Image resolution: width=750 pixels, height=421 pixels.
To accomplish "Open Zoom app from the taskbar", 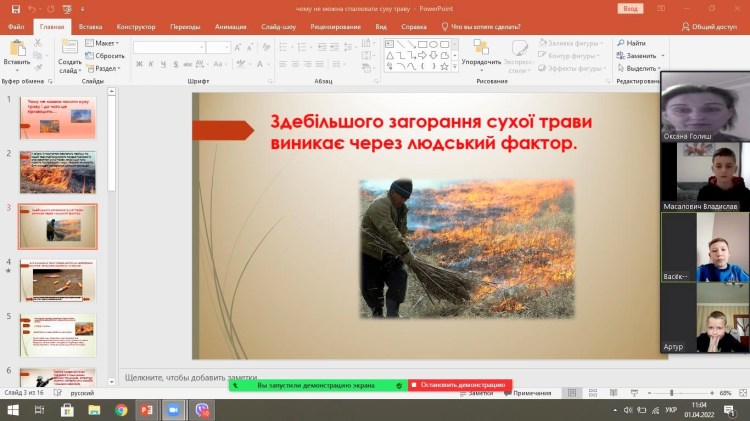I will tap(171, 410).
